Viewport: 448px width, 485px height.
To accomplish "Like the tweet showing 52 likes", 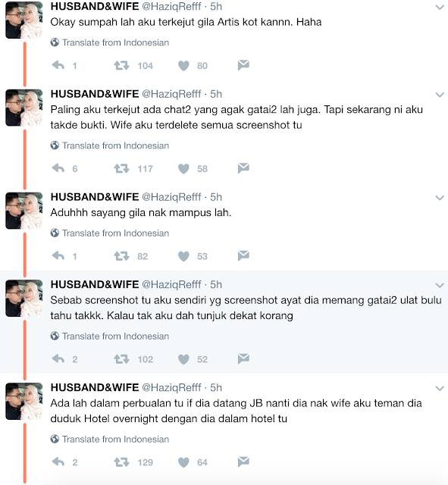I will click(183, 359).
